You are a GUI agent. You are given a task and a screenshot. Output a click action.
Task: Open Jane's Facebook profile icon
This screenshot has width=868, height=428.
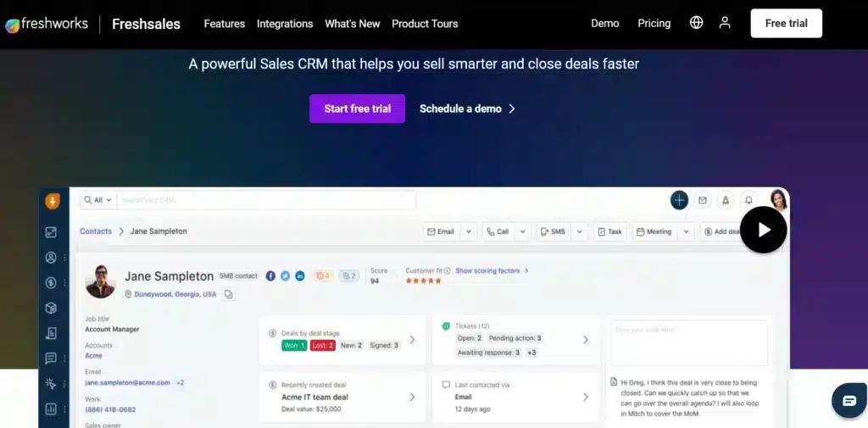[x=270, y=275]
